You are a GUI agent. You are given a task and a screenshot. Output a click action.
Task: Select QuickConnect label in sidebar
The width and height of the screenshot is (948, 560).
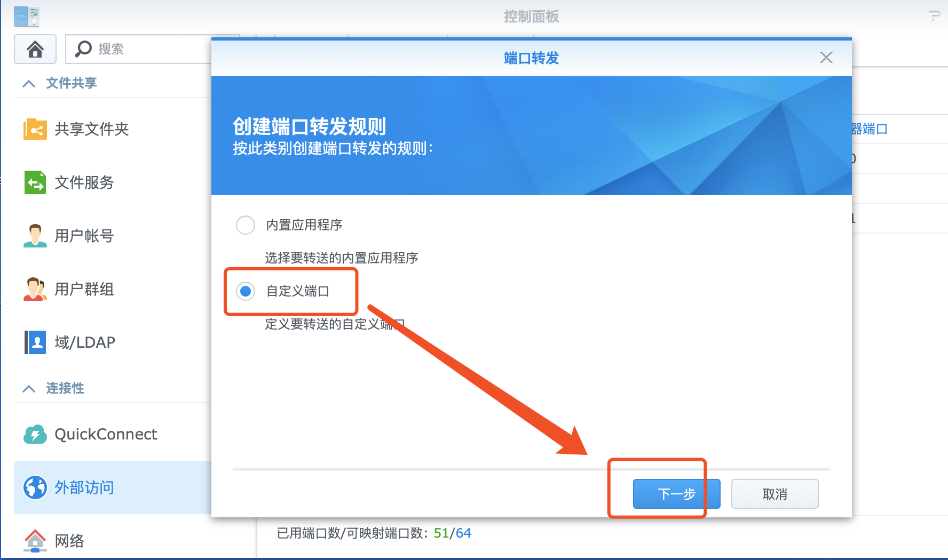pos(106,434)
